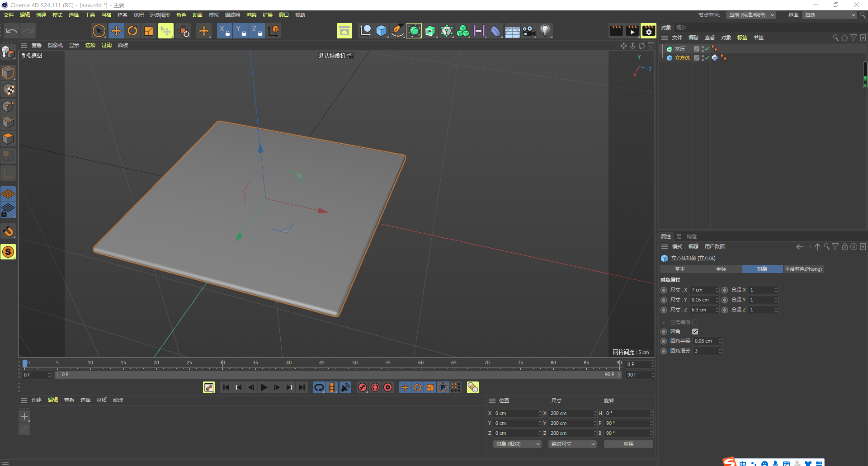
Task: Click the timeline scrubber at frame 0
Action: (25, 362)
